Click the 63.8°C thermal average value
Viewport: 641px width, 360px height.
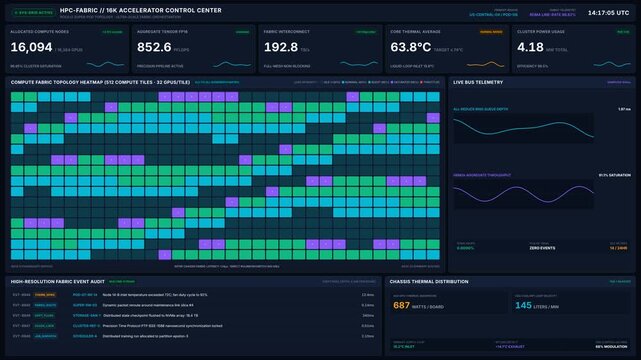coord(410,47)
